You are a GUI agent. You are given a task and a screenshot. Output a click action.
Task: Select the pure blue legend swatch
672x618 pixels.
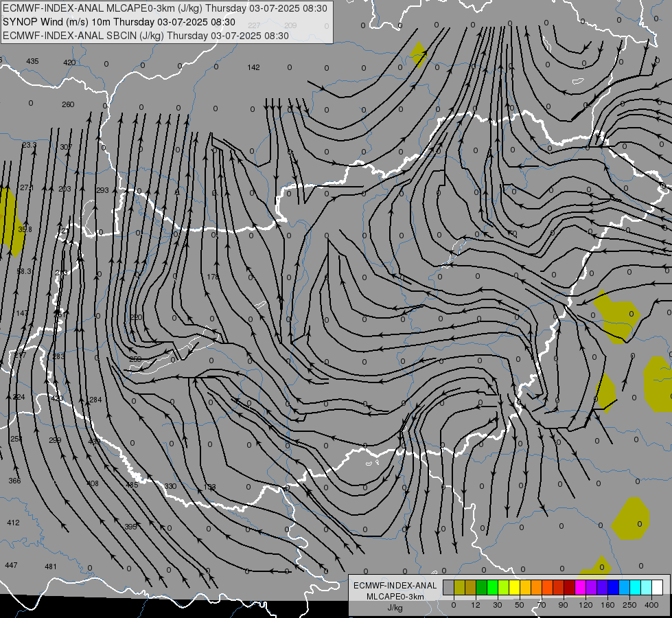[x=613, y=587]
